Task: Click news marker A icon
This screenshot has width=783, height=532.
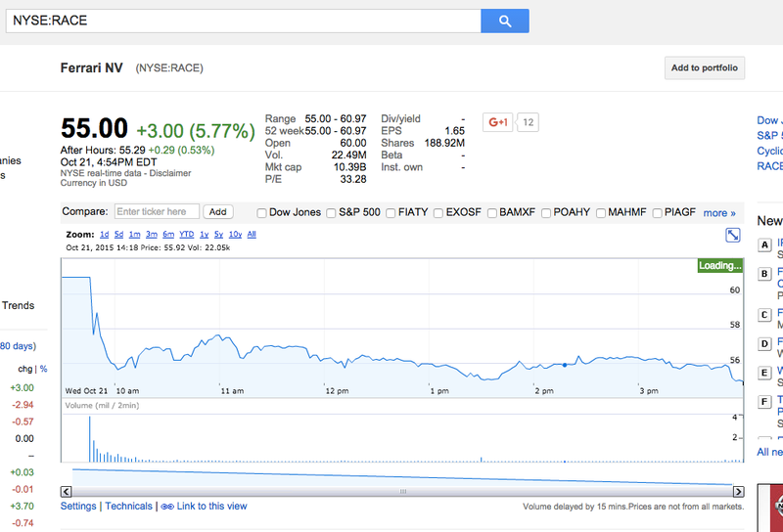Action: [764, 245]
